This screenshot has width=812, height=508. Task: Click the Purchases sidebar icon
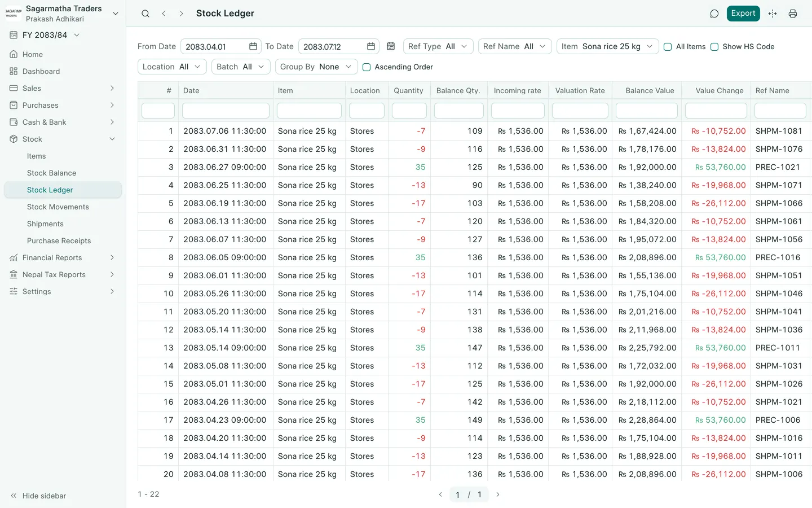(x=14, y=105)
